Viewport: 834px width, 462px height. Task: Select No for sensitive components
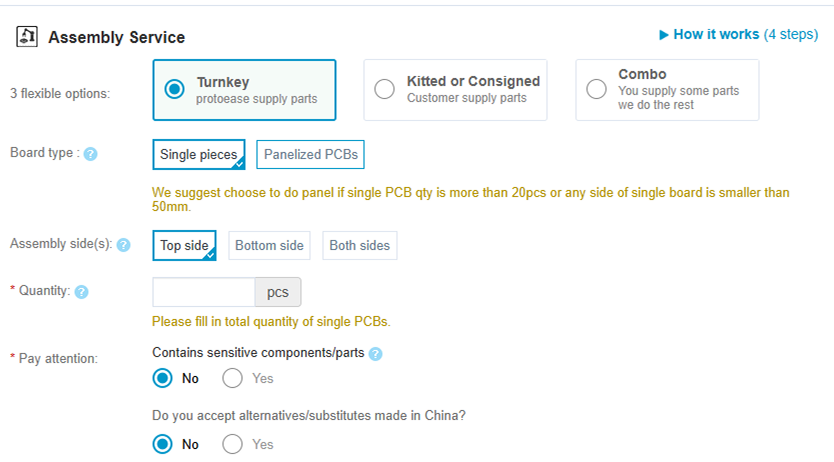[x=163, y=378]
